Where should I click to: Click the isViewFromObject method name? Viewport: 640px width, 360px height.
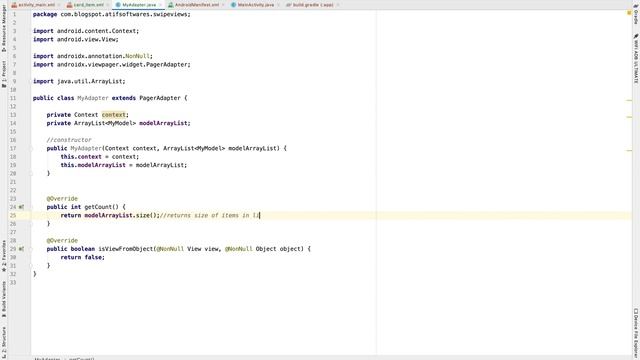[125, 249]
